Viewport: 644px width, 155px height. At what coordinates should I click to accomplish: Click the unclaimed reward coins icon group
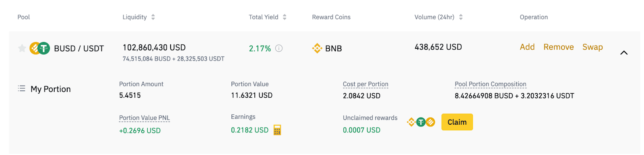(421, 122)
